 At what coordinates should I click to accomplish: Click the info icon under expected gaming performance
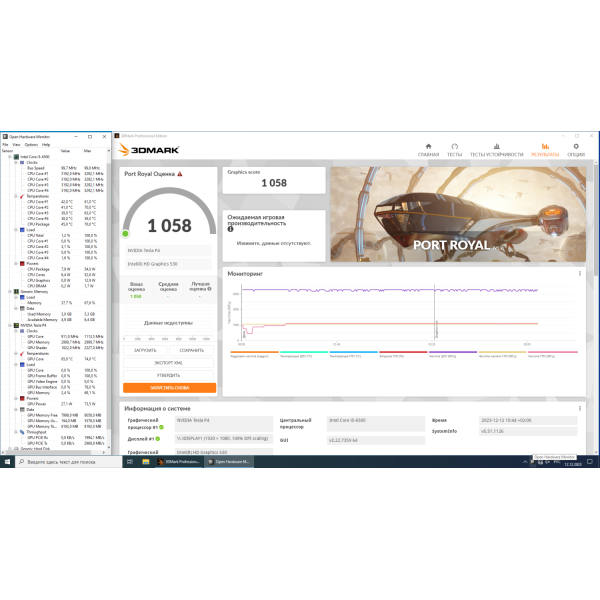tap(230, 229)
